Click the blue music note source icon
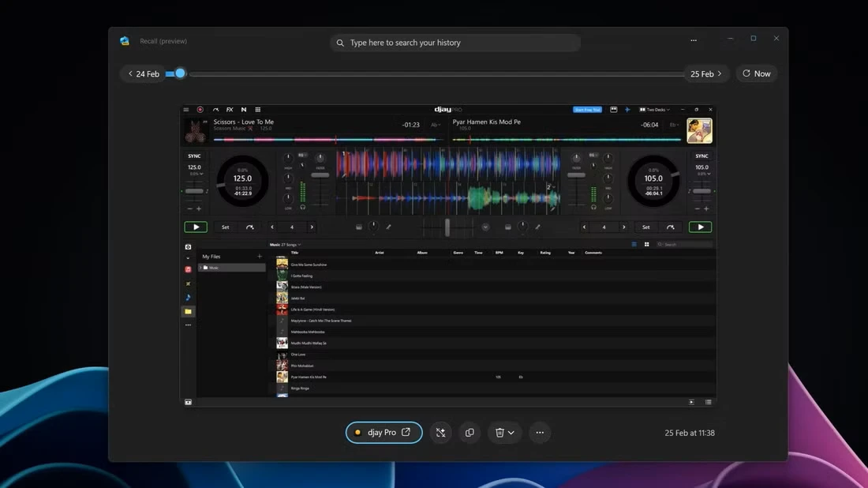The width and height of the screenshot is (868, 488). click(x=188, y=298)
